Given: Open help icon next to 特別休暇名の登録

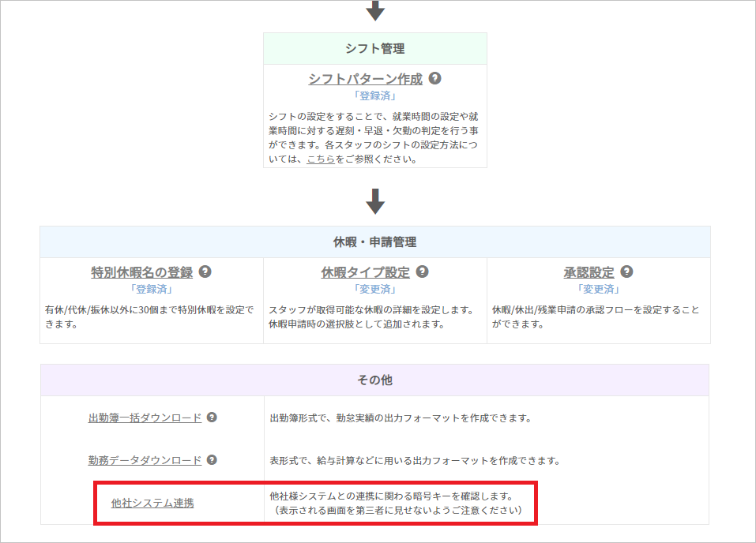Looking at the screenshot, I should [x=205, y=271].
